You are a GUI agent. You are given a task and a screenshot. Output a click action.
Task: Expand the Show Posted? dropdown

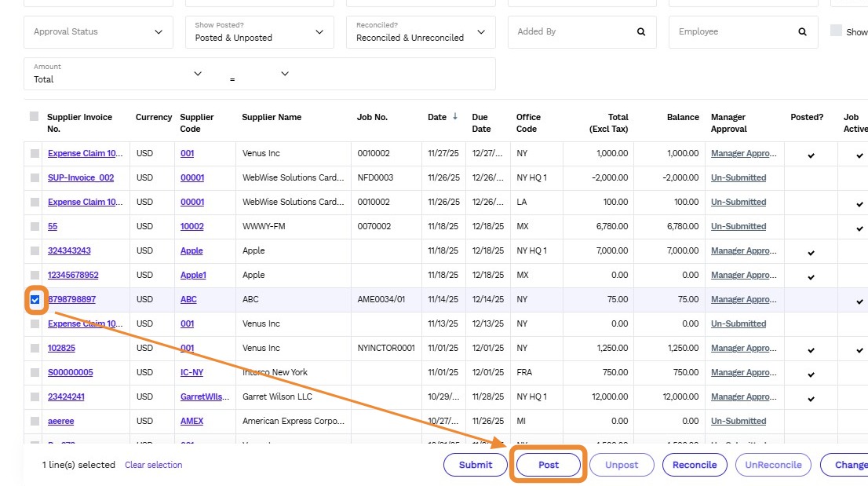point(259,32)
